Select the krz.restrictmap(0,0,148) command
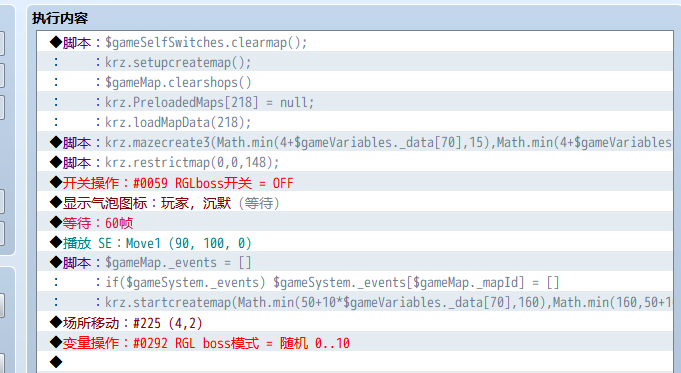Screen dimensions: 681x373 [x=355, y=162]
